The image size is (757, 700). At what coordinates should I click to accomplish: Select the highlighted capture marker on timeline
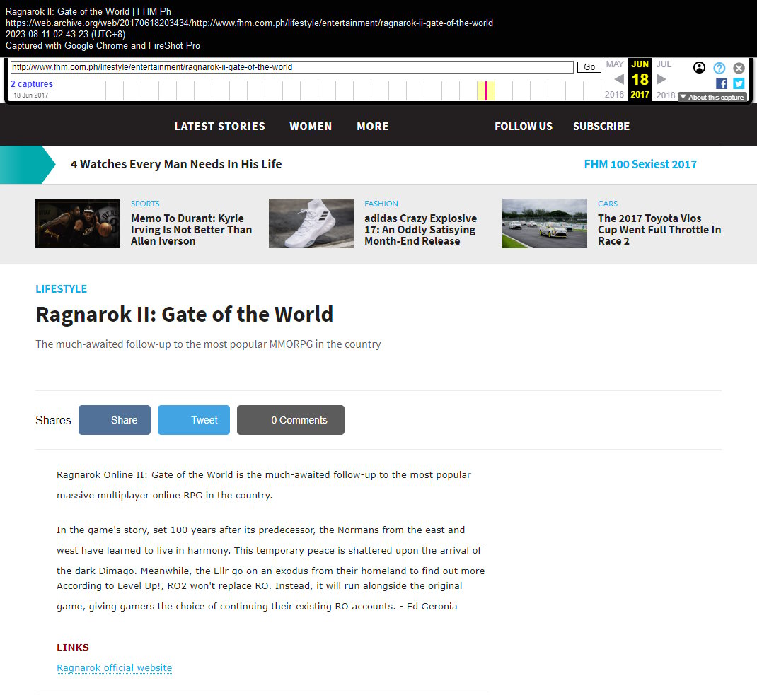pyautogui.click(x=485, y=91)
